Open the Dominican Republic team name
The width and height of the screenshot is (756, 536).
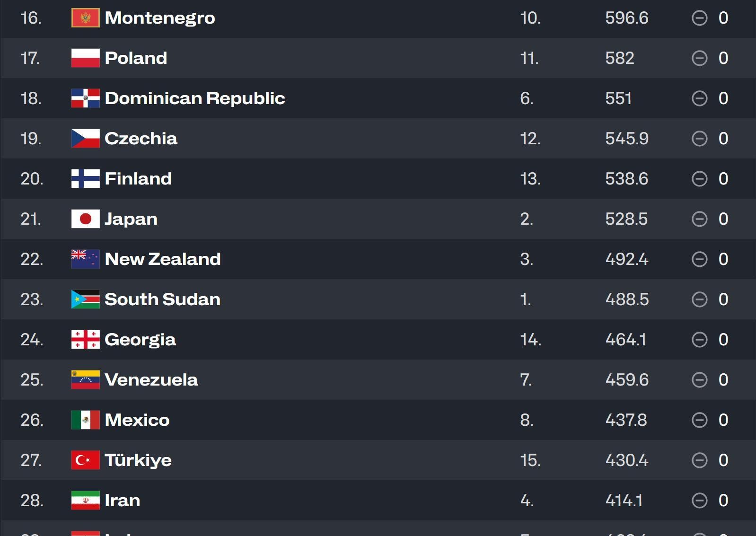coord(195,98)
